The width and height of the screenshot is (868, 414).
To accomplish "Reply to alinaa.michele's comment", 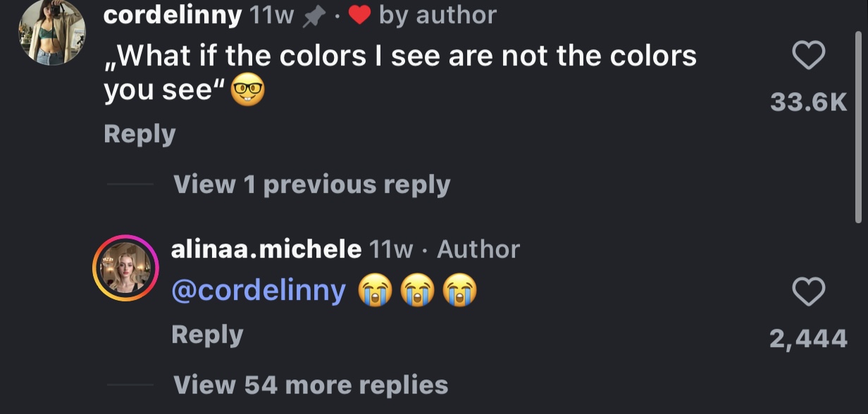I will 207,334.
